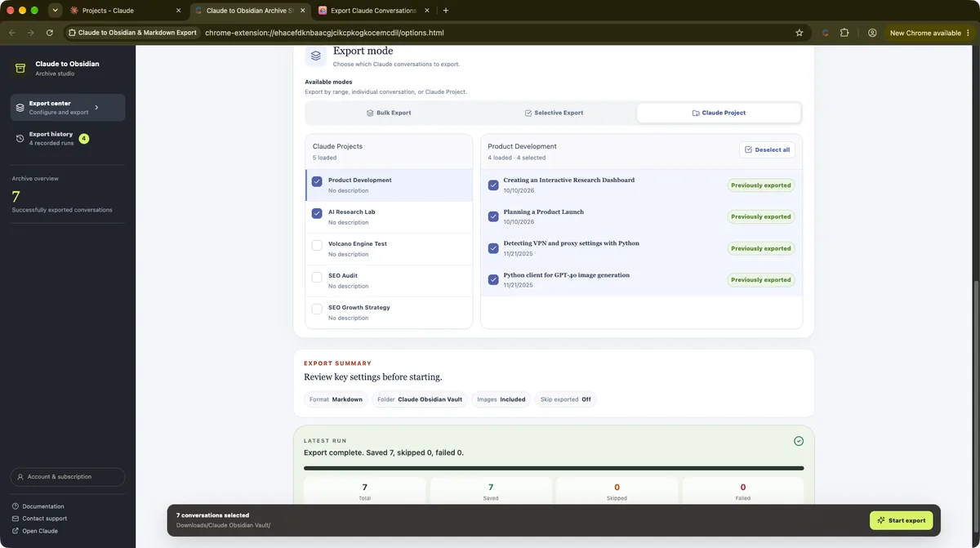980x548 pixels.
Task: Click the Contact support envelope icon
Action: (16, 519)
